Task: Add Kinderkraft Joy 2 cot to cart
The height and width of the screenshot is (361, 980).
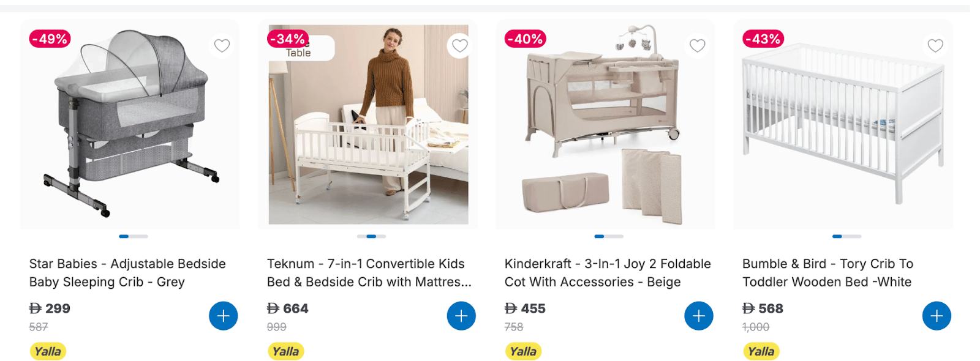Action: click(x=699, y=316)
